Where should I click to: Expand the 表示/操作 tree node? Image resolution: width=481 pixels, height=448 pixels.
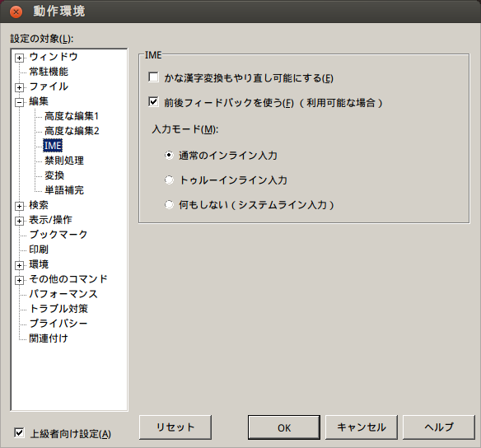19,221
